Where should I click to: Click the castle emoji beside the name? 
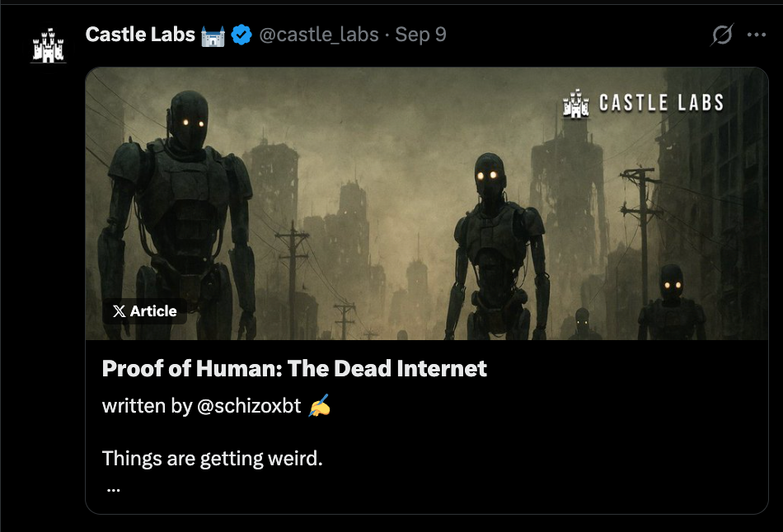point(213,36)
